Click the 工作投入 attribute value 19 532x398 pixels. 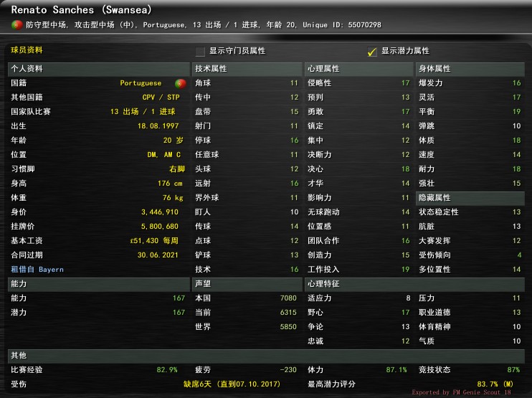[x=405, y=270]
